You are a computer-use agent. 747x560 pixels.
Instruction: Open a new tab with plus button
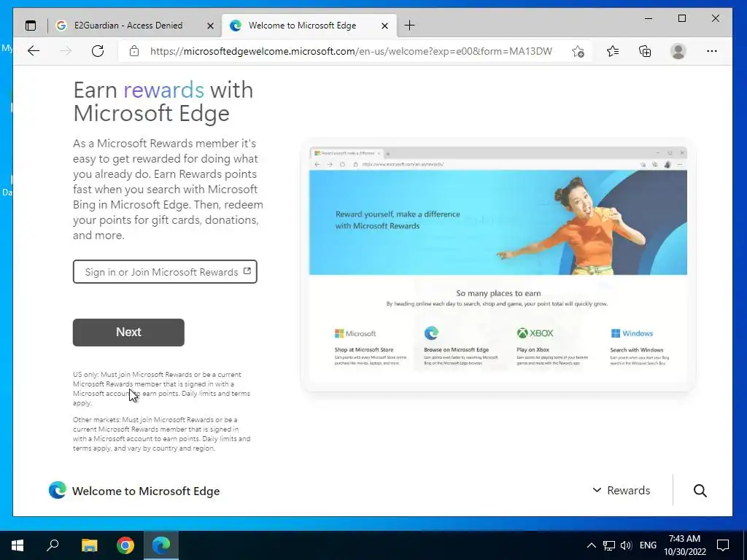[409, 26]
